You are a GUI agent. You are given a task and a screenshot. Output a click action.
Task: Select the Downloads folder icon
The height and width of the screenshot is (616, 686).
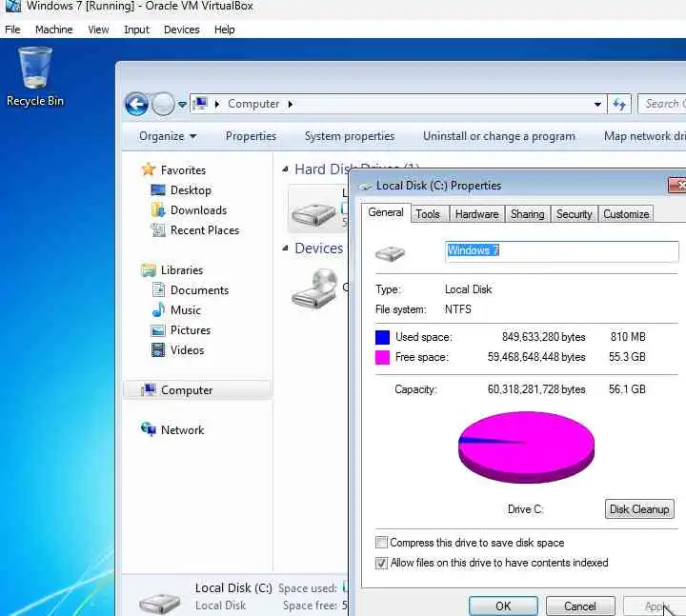(x=158, y=210)
